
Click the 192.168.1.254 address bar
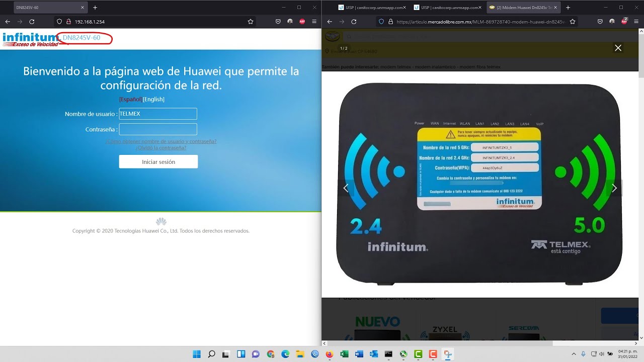[x=156, y=22]
